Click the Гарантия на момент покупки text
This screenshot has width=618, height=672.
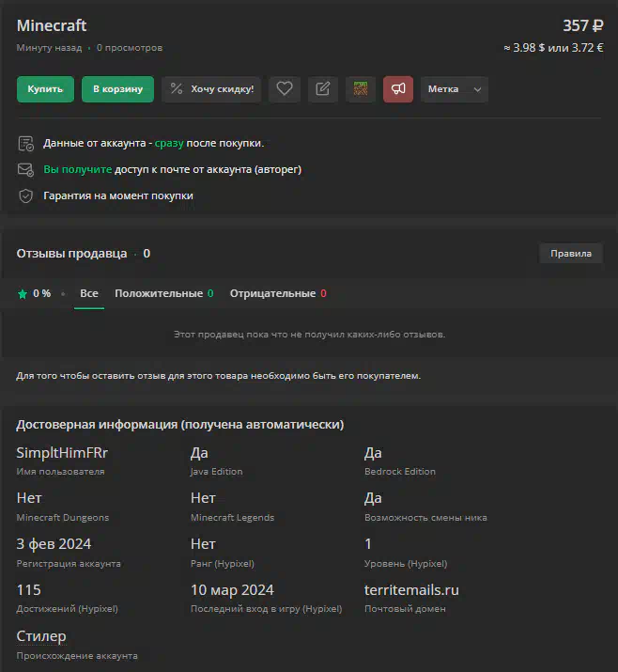coord(118,195)
